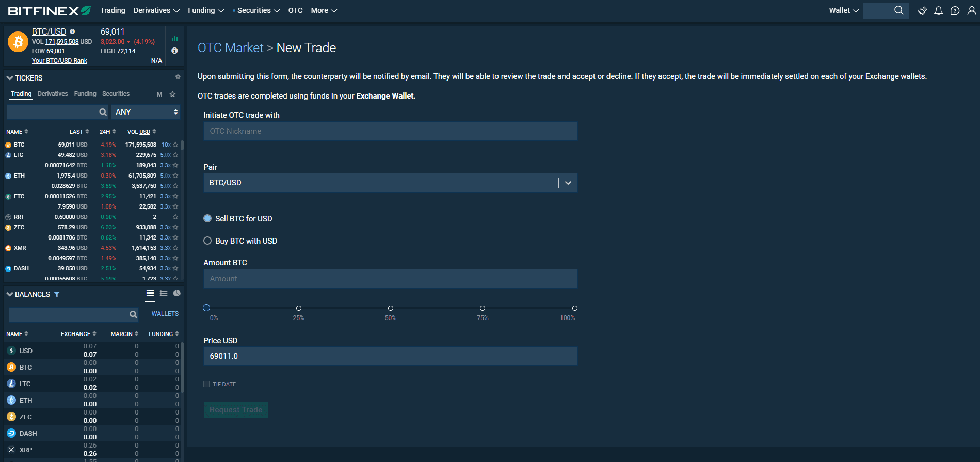Click the 171,595,508 volume link

click(x=62, y=42)
